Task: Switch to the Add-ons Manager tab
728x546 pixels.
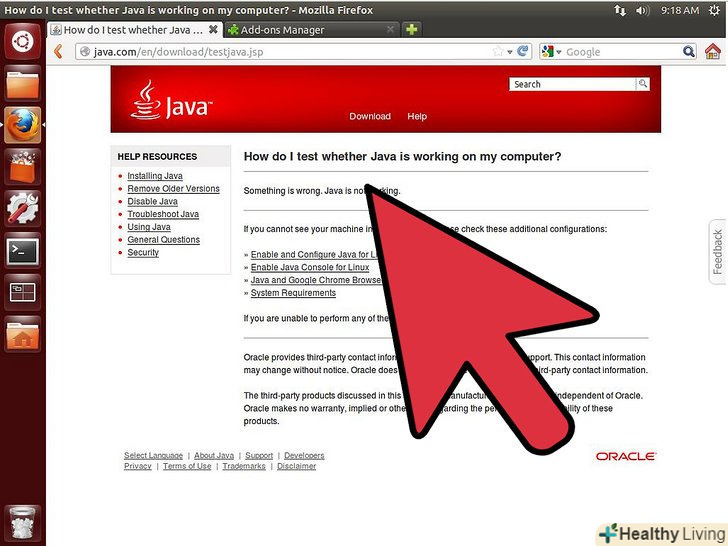Action: [312, 30]
